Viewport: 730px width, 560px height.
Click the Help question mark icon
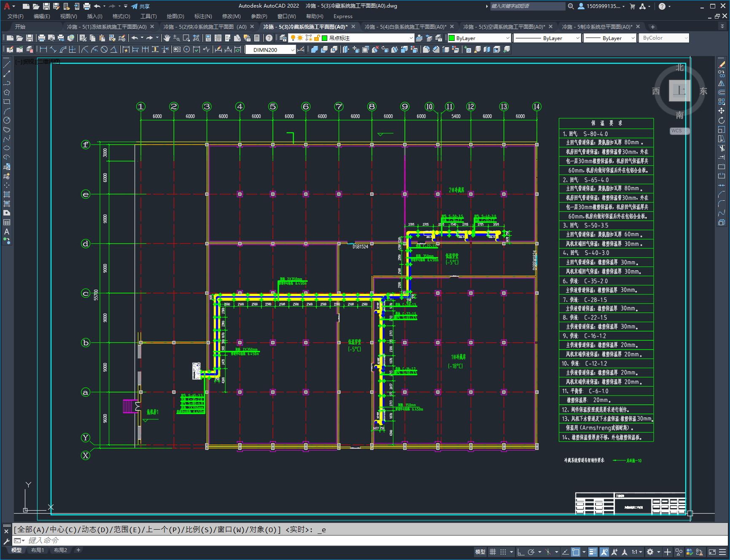269,38
